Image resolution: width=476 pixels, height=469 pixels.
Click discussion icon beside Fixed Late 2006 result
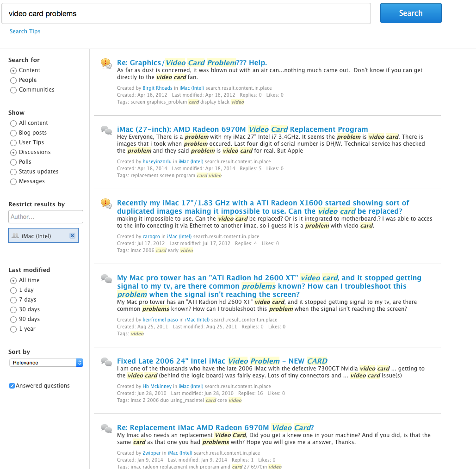106,362
